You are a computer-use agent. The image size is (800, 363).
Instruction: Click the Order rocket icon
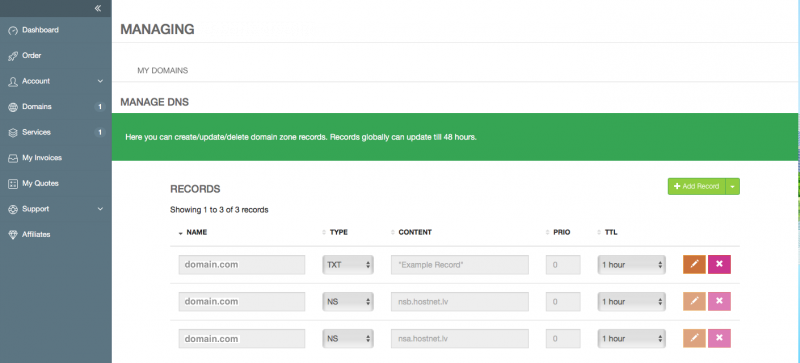13,56
